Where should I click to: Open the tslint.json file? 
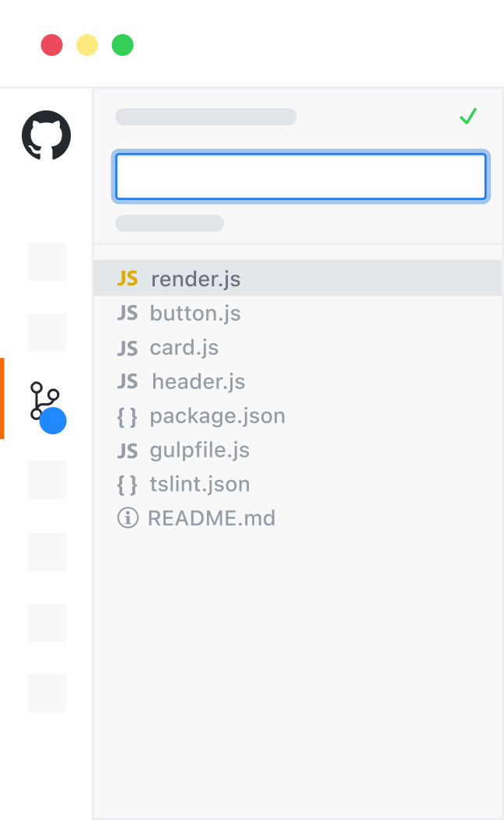[200, 485]
